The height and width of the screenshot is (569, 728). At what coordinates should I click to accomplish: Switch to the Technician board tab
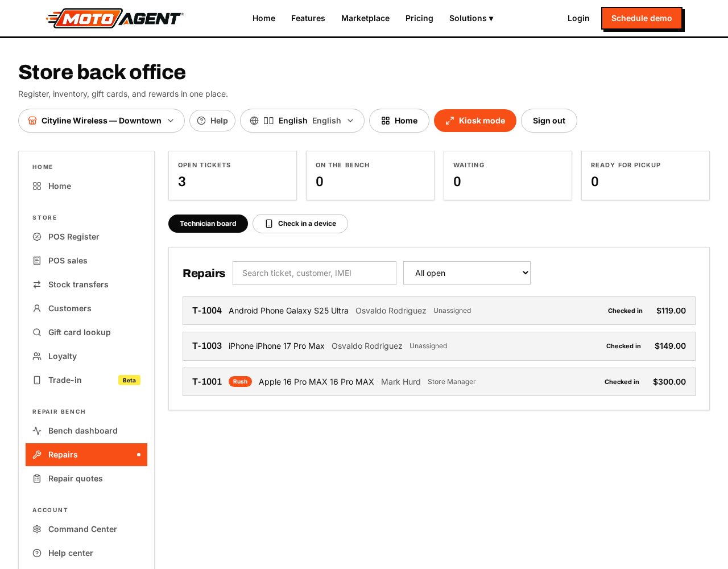point(208,224)
